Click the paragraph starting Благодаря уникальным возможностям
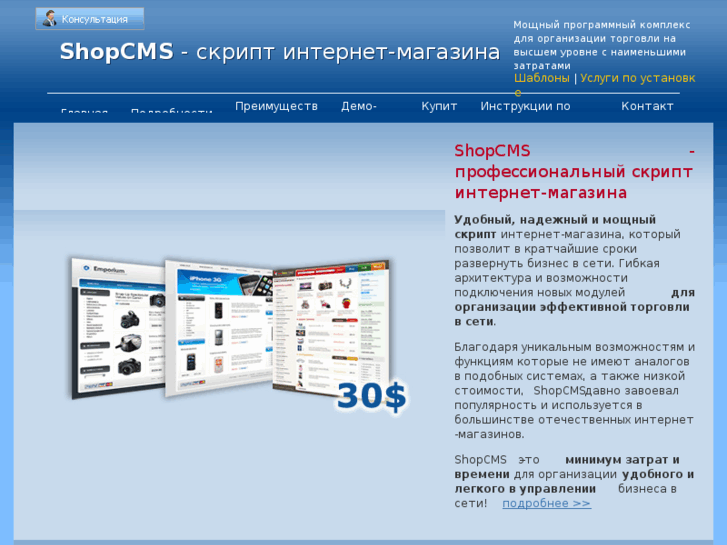The height and width of the screenshot is (545, 727). pos(574,391)
